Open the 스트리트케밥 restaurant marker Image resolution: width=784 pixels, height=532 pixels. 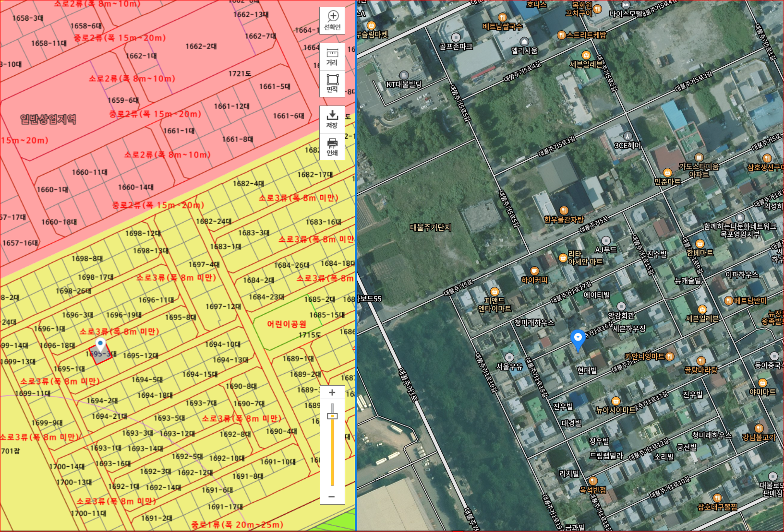tap(581, 35)
